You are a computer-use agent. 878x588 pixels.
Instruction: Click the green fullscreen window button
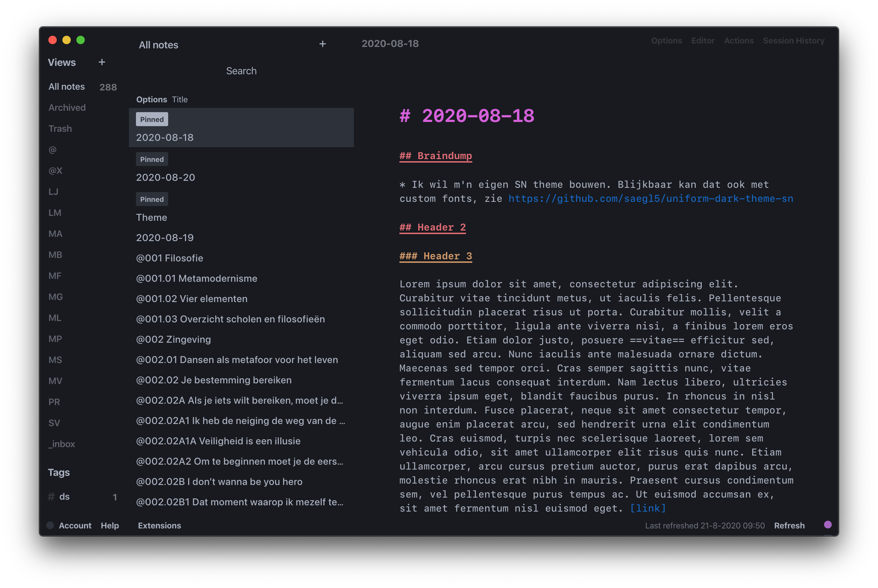[81, 40]
